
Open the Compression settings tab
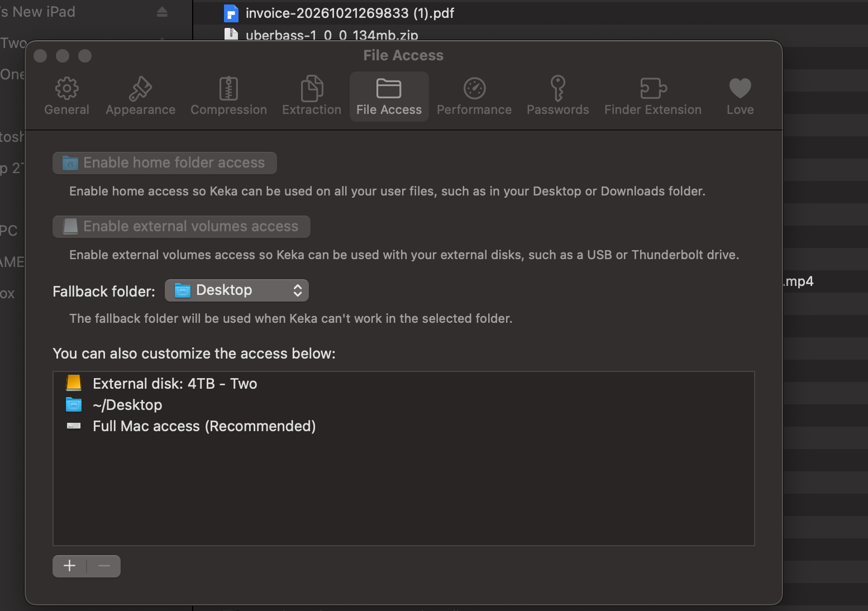click(228, 96)
